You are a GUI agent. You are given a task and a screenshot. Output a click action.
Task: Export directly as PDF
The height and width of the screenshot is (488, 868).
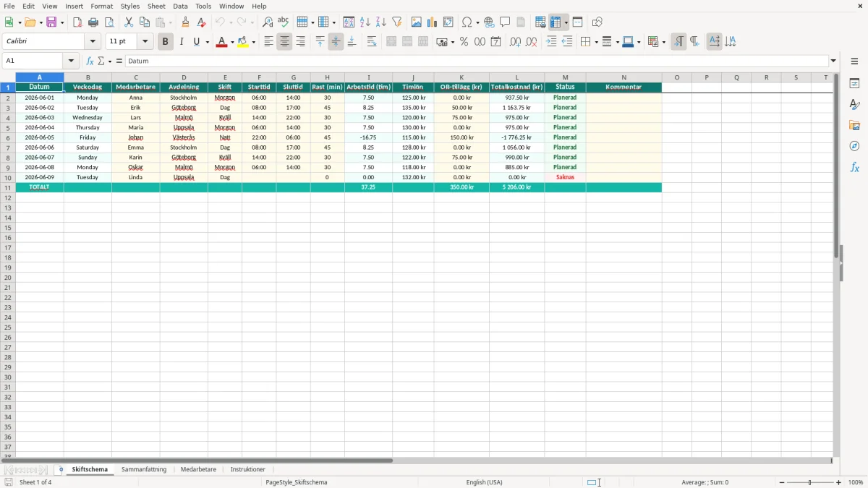pos(77,22)
